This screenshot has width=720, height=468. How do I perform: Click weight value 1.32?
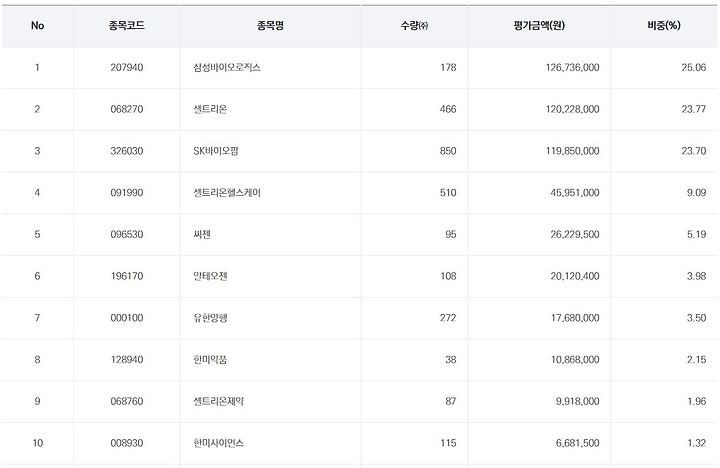[697, 444]
